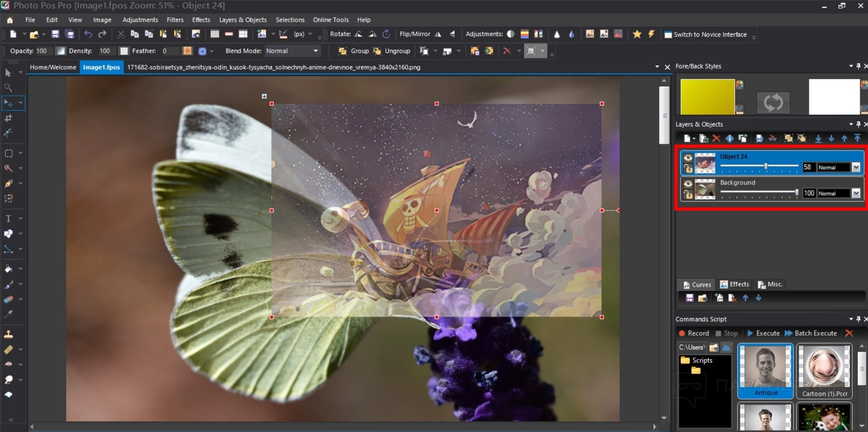Click the Undo arrow icon
Screen dimensions: 868x432
point(88,34)
